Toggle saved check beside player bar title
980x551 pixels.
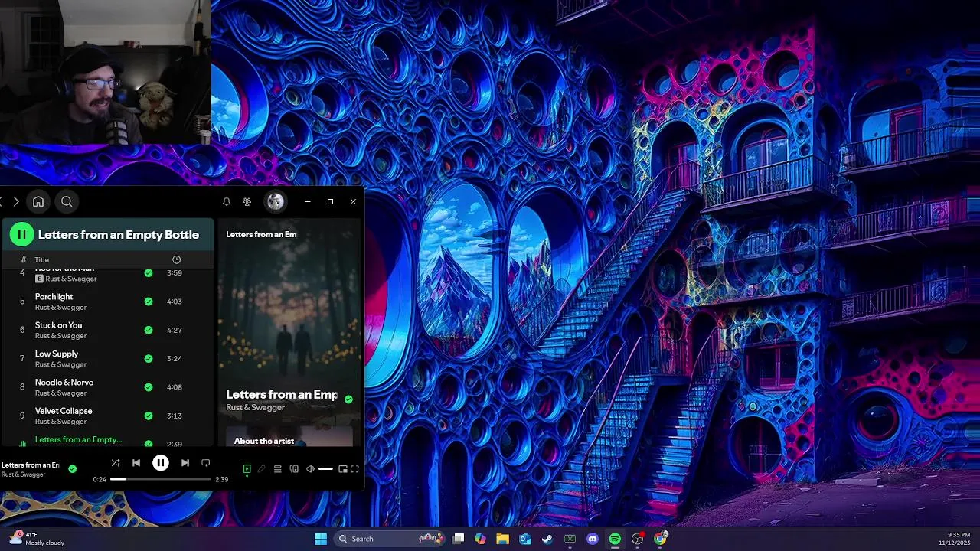[72, 469]
